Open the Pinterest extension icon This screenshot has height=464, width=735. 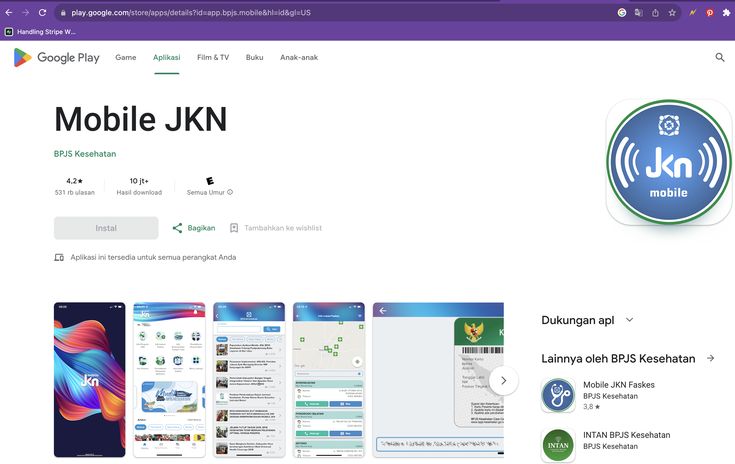(710, 13)
